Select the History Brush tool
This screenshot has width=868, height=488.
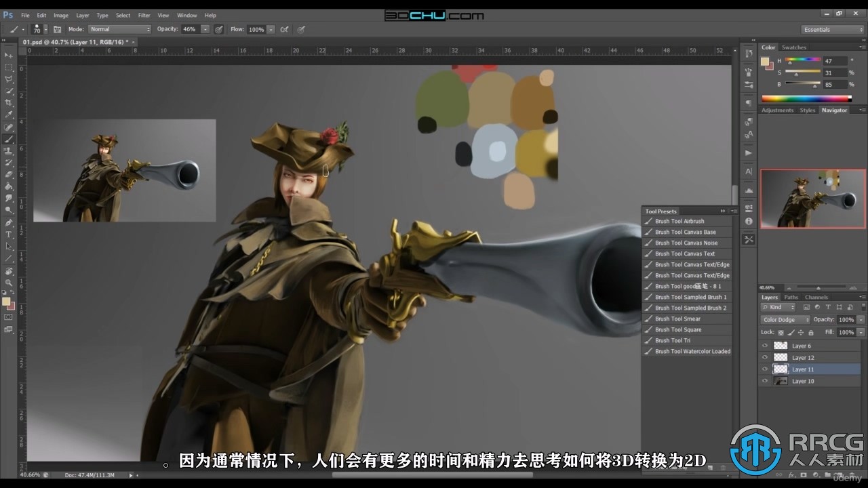click(x=9, y=163)
